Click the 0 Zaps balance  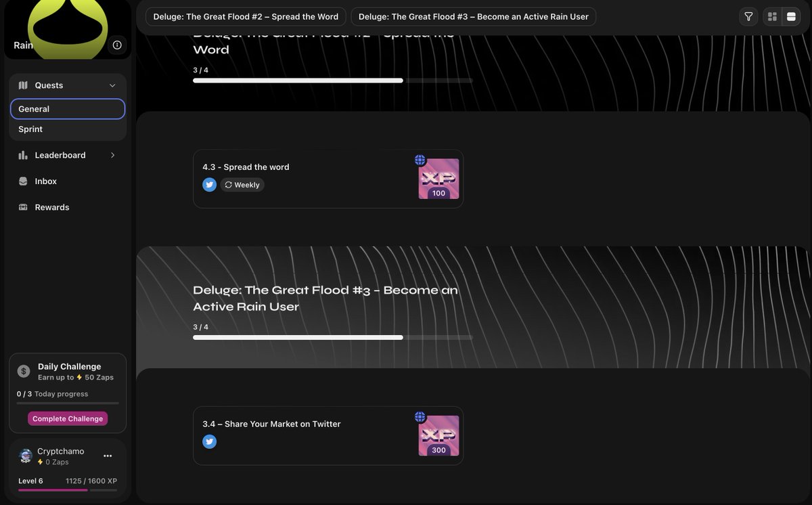coord(53,462)
